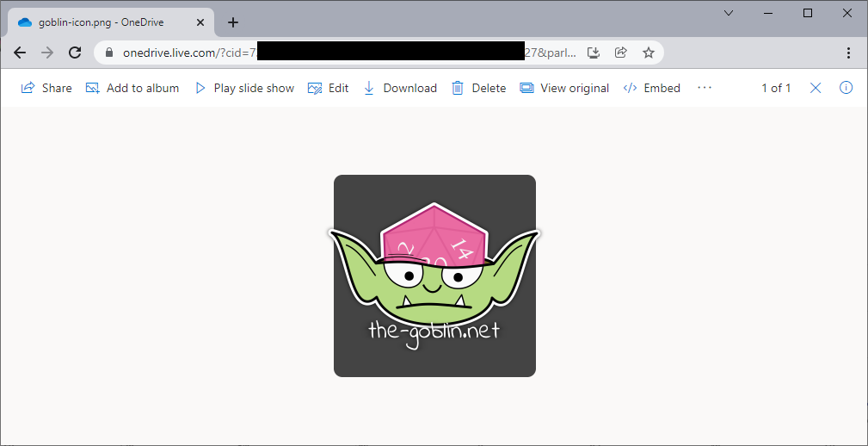The width and height of the screenshot is (868, 446).
Task: Open the tab search chevron dropdown
Action: (729, 13)
